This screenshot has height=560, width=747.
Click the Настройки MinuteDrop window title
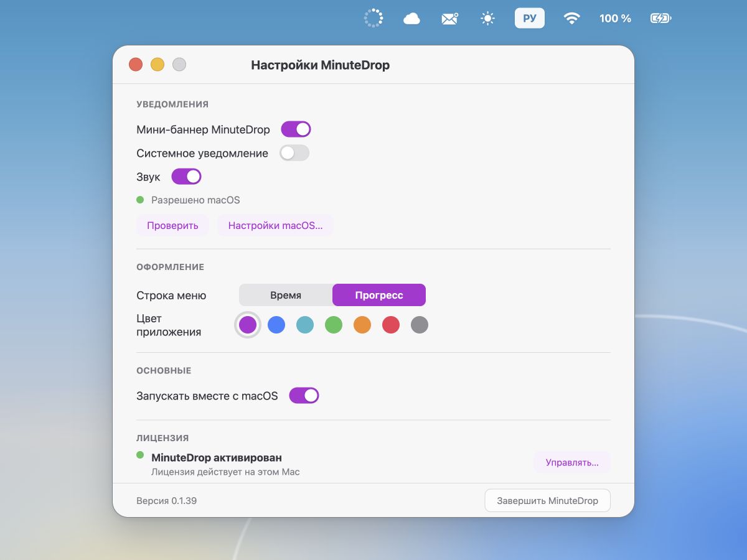point(320,65)
